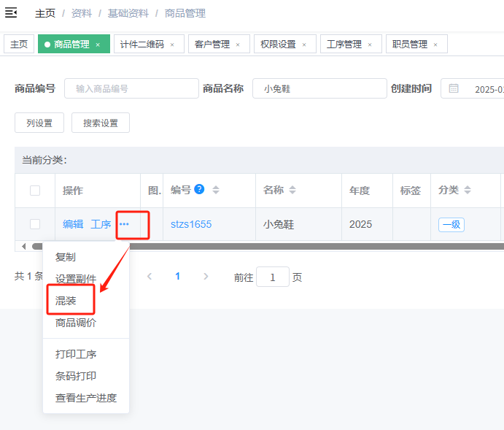504x430 pixels.
Task: Click the calendar icon in 创建时间 field
Action: coord(454,88)
